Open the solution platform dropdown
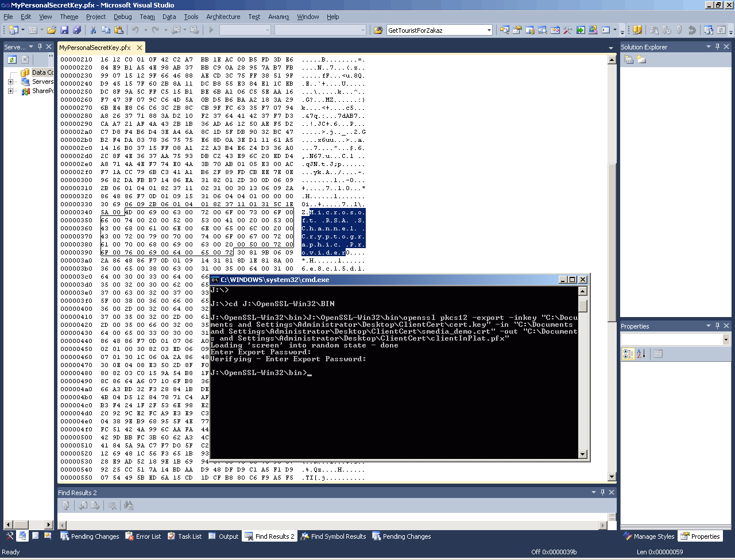The width and height of the screenshot is (735, 560). 362,30
